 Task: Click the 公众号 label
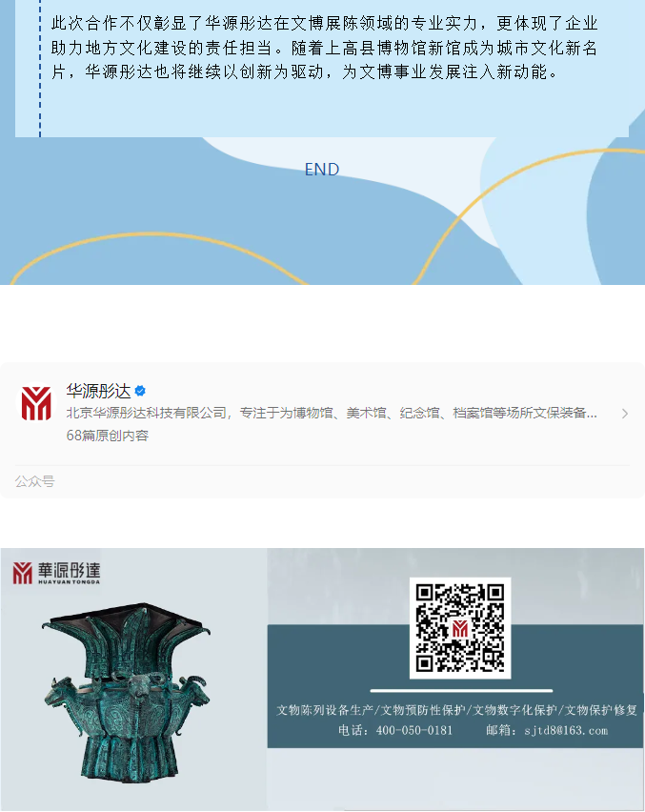pyautogui.click(x=34, y=481)
